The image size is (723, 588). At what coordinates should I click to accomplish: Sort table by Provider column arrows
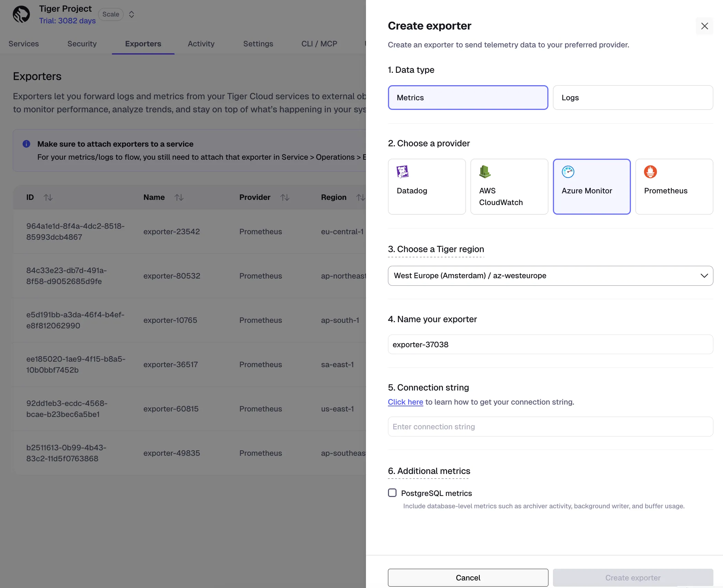[x=285, y=197]
